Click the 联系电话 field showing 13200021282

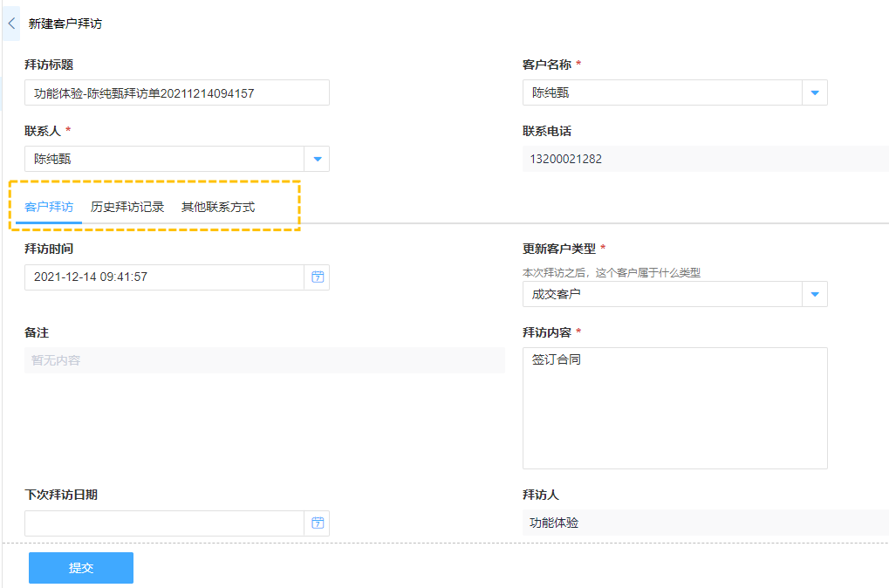(x=703, y=159)
